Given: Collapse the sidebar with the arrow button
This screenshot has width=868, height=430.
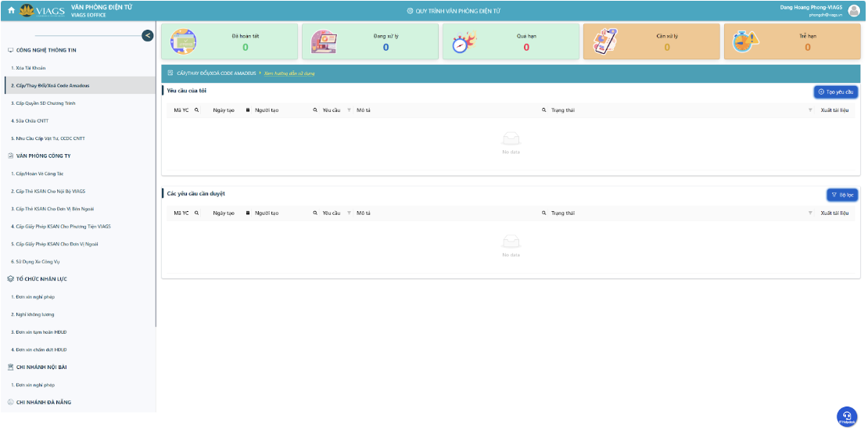Looking at the screenshot, I should (x=147, y=35).
